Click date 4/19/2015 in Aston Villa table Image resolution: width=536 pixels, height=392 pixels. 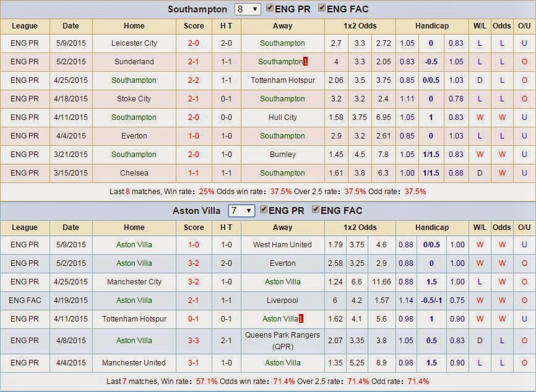tap(71, 300)
